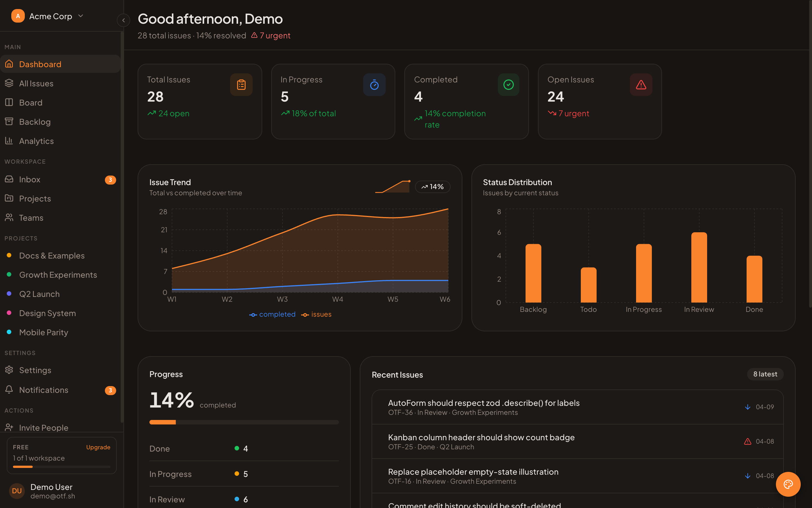Open the Inbox item
This screenshot has width=812, height=508.
pyautogui.click(x=60, y=179)
